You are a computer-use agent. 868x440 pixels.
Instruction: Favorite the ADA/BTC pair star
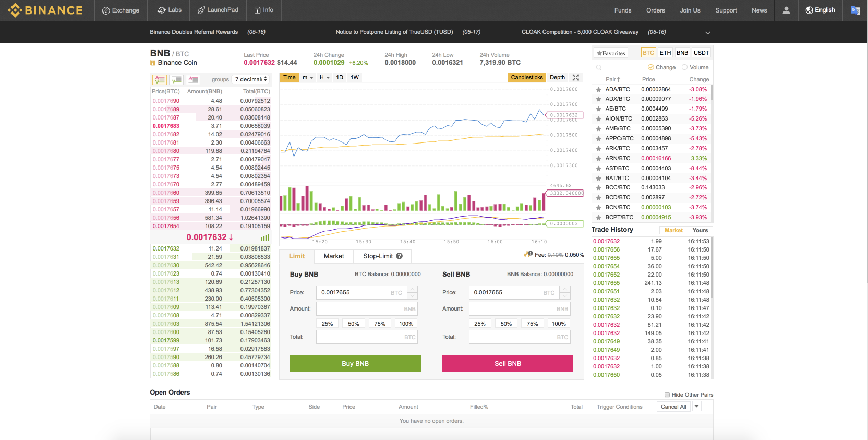click(598, 90)
